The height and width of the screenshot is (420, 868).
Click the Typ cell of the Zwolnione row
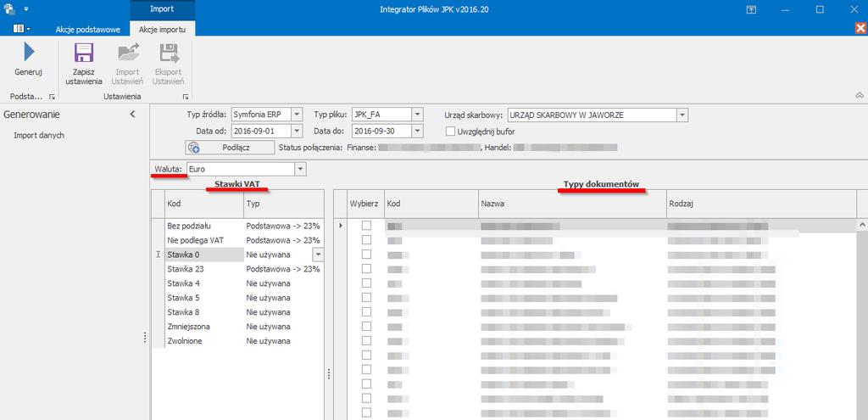point(283,341)
